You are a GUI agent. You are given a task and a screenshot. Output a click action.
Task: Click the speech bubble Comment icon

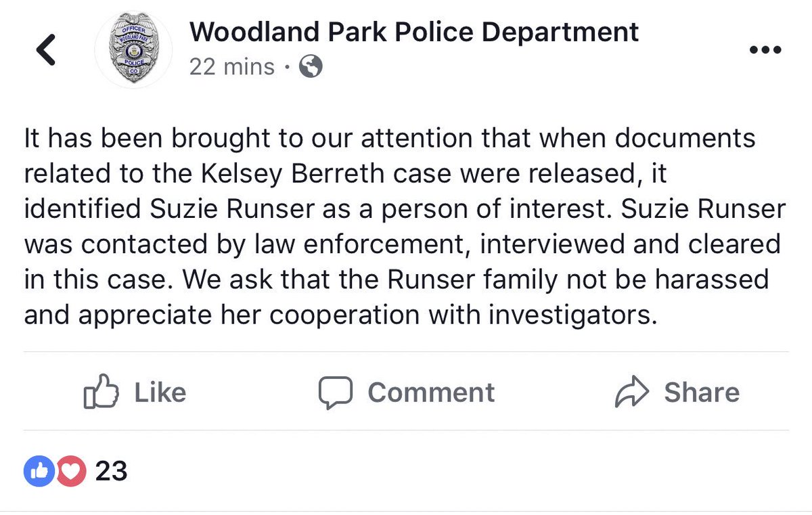click(336, 393)
